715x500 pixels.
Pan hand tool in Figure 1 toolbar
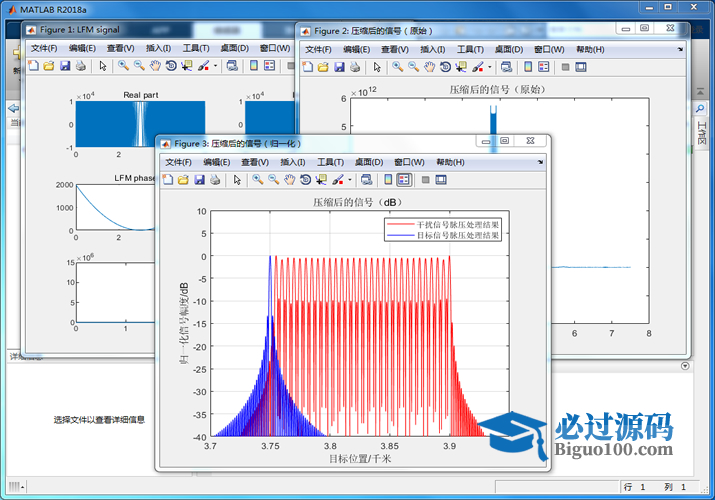pyautogui.click(x=155, y=66)
